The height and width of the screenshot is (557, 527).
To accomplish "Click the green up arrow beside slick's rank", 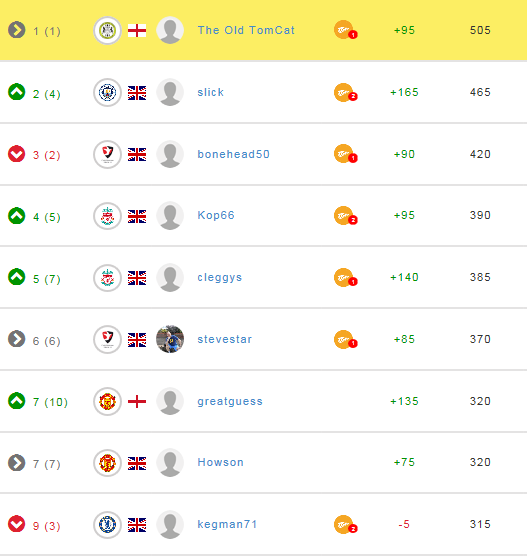I will [x=17, y=92].
